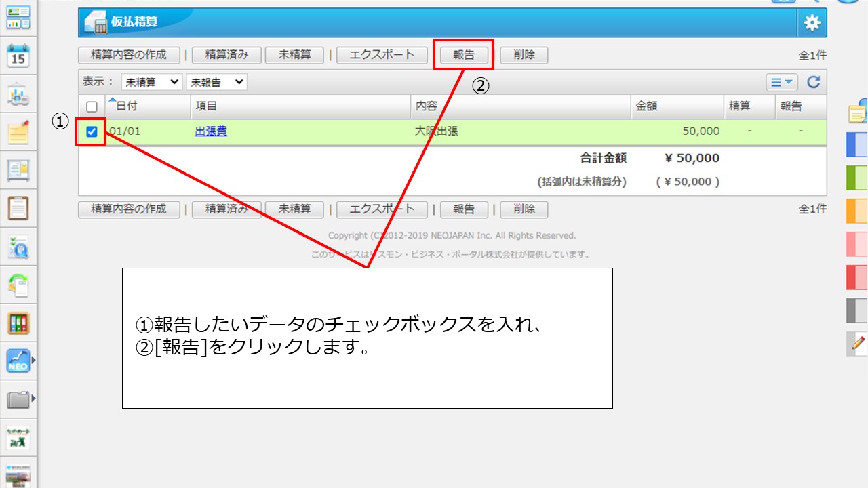Click 精算済み in the bottom button row

coord(226,209)
